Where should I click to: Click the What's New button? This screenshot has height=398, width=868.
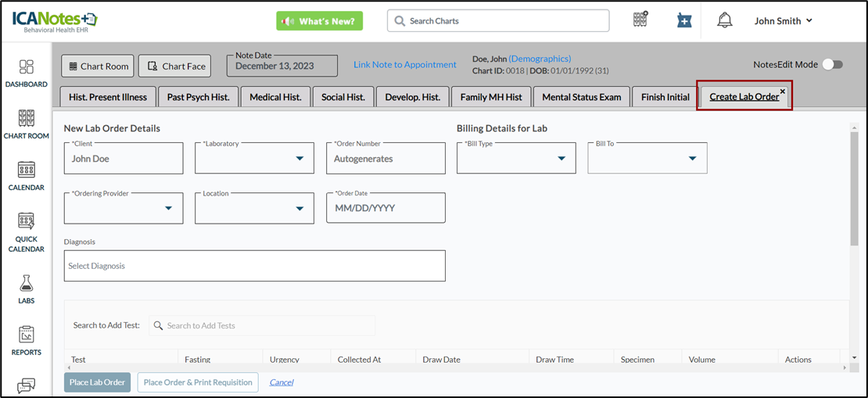click(x=319, y=21)
